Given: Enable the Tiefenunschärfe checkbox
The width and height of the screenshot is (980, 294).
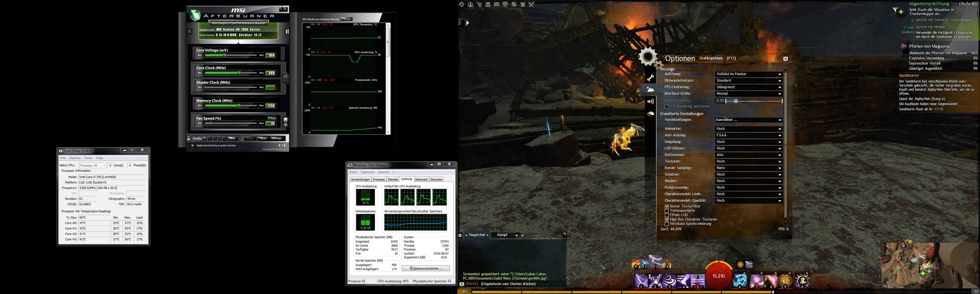Looking at the screenshot, I should [667, 211].
